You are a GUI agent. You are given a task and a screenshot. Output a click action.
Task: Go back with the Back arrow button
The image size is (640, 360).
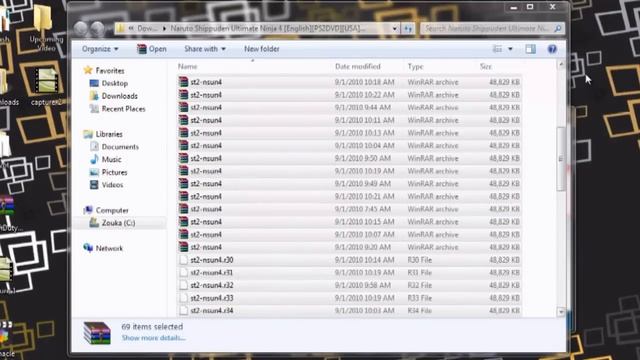[x=81, y=28]
